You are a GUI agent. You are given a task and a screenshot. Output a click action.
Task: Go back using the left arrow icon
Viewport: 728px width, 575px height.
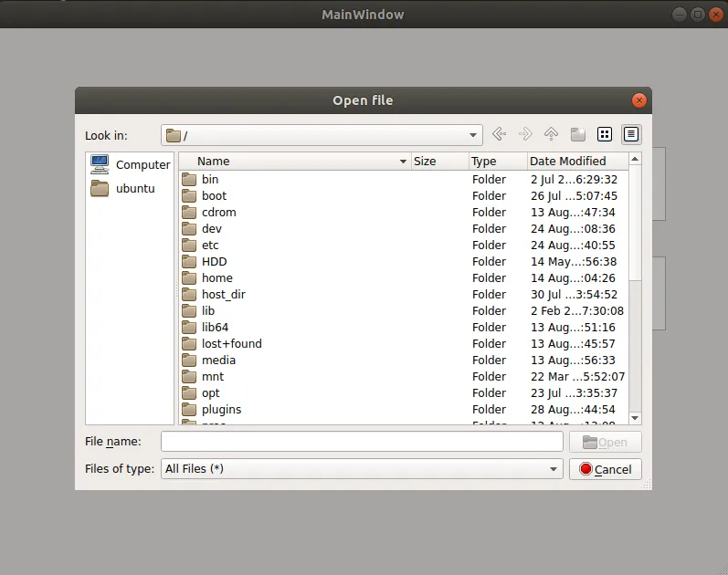click(499, 134)
